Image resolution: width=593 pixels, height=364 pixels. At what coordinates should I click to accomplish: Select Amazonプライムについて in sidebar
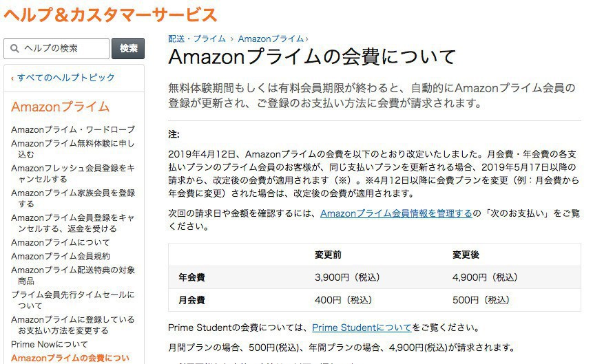[x=60, y=242]
